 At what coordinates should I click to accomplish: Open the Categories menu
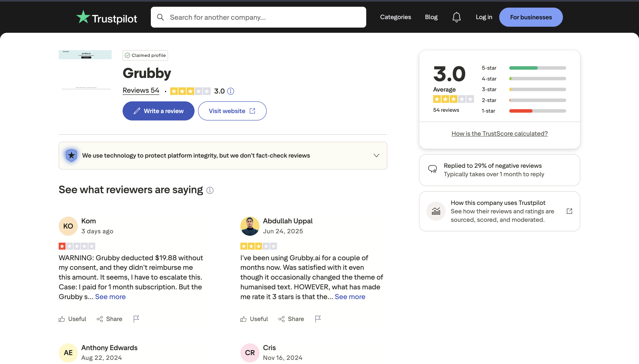[395, 17]
